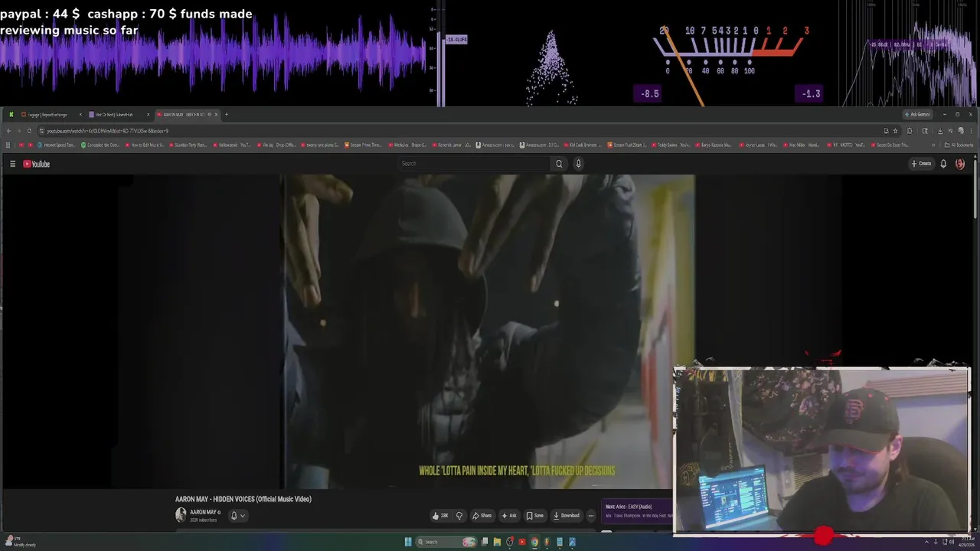Open Google Chrome from the taskbar
980x551 pixels.
click(x=534, y=542)
